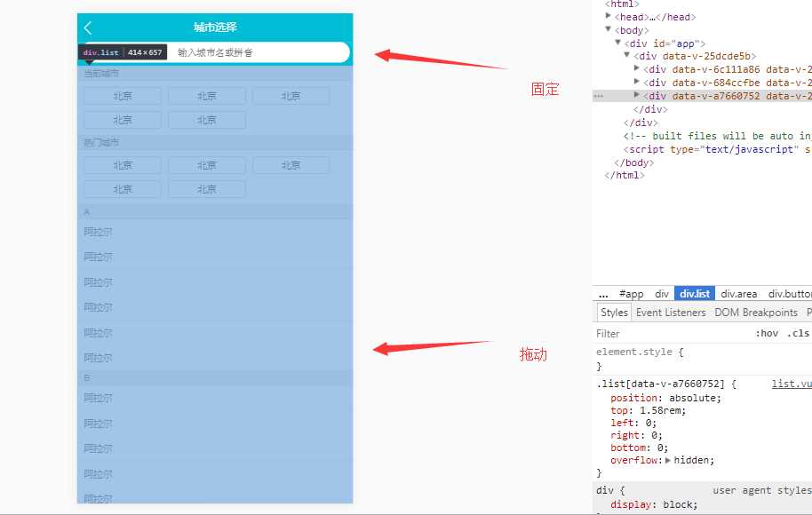The height and width of the screenshot is (515, 812).
Task: Toggle the :hov element state button
Action: 767,334
